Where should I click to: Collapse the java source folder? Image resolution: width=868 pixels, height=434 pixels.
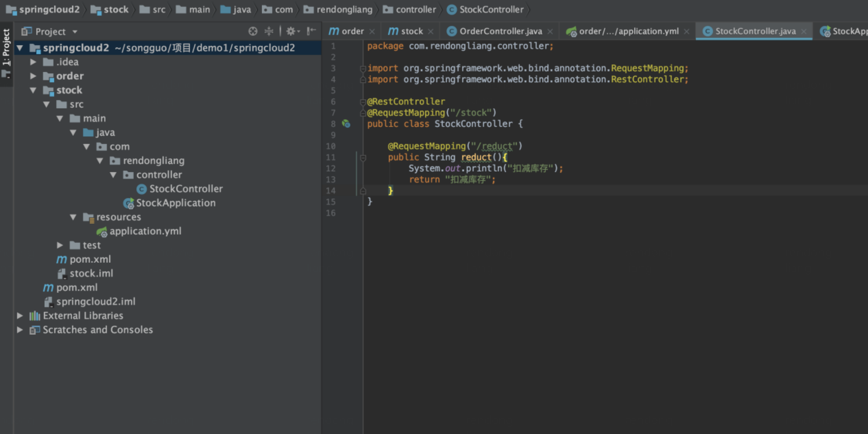[x=73, y=133]
